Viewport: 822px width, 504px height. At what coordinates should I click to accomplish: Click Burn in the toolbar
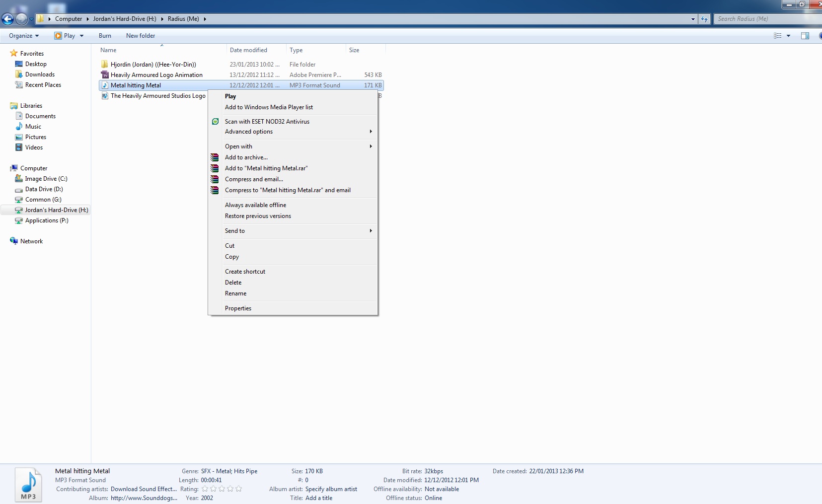click(105, 36)
